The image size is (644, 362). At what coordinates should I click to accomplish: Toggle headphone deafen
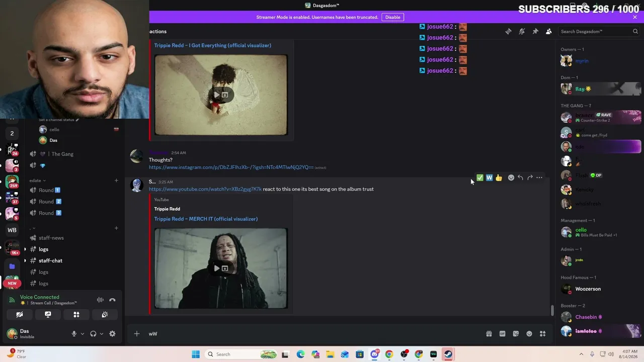pos(93,333)
